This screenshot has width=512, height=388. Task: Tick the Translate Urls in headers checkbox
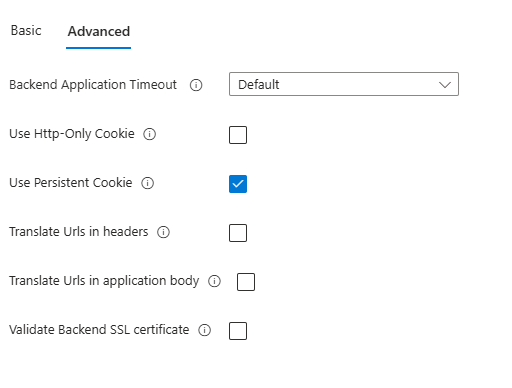tap(238, 233)
